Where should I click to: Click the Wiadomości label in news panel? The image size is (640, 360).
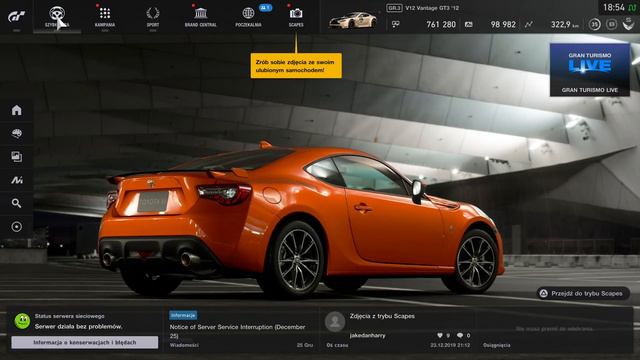coord(184,345)
